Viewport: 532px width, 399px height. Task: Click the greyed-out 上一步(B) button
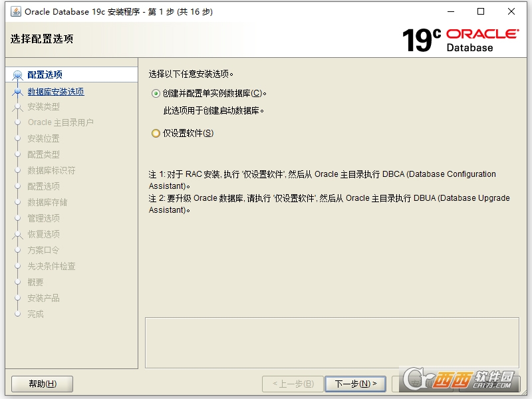pos(293,384)
